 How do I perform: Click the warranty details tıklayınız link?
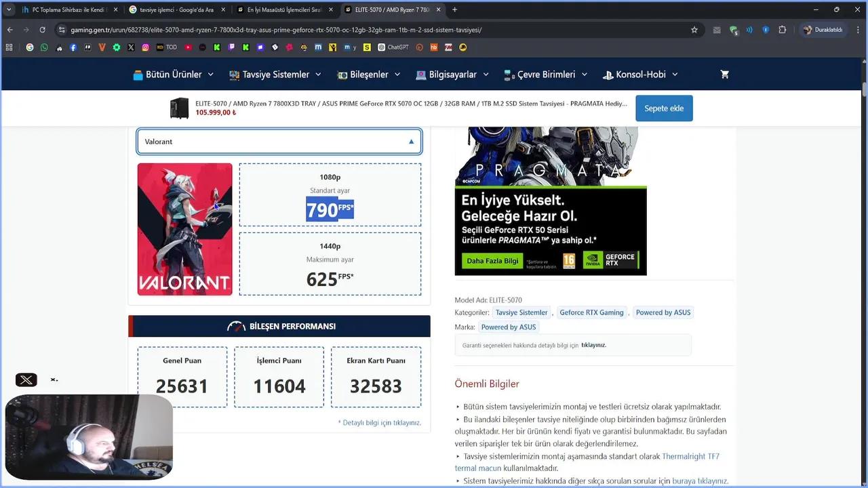coord(593,345)
